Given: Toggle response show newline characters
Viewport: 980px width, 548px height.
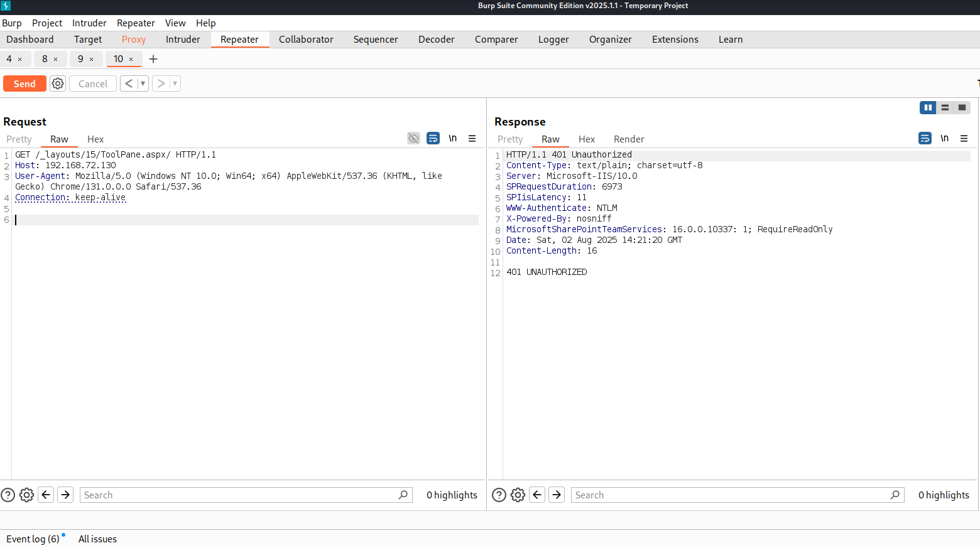Looking at the screenshot, I should point(944,138).
